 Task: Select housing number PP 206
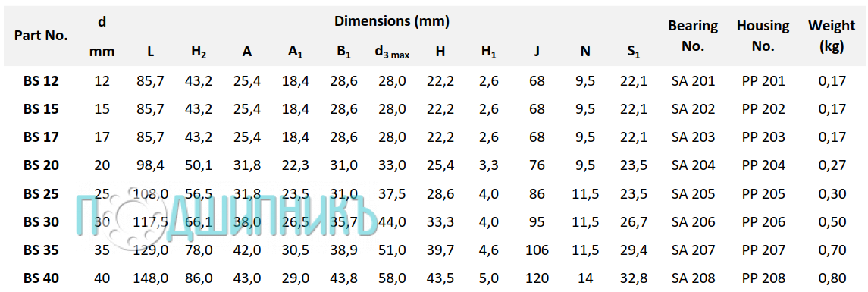coord(763,222)
